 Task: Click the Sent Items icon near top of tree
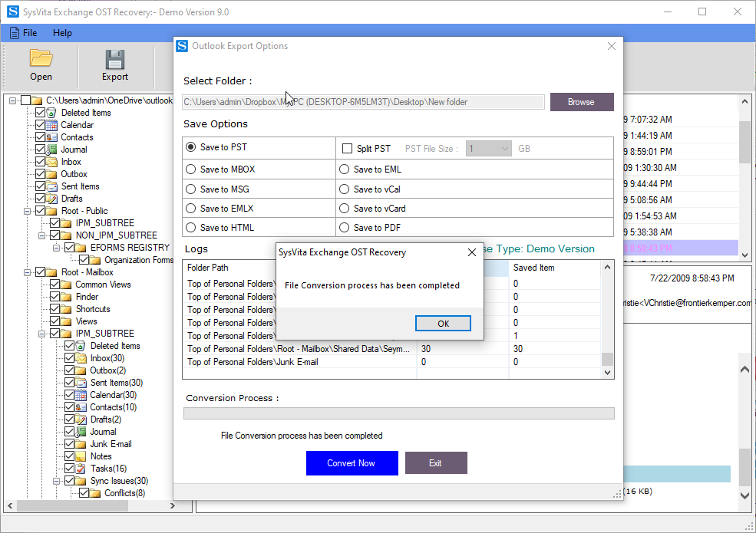[x=51, y=186]
